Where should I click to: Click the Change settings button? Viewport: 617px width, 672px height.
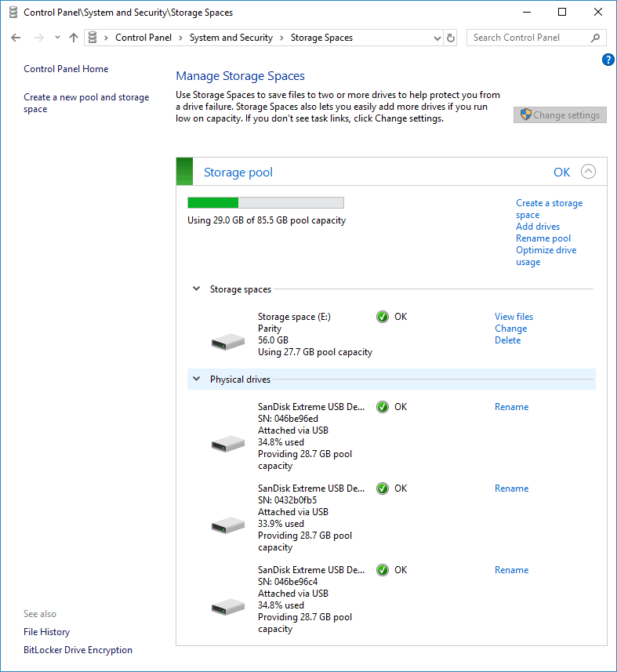coord(560,115)
